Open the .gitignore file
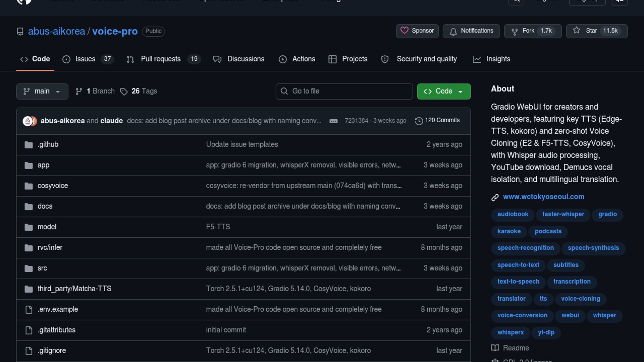644x362 pixels. click(52, 351)
